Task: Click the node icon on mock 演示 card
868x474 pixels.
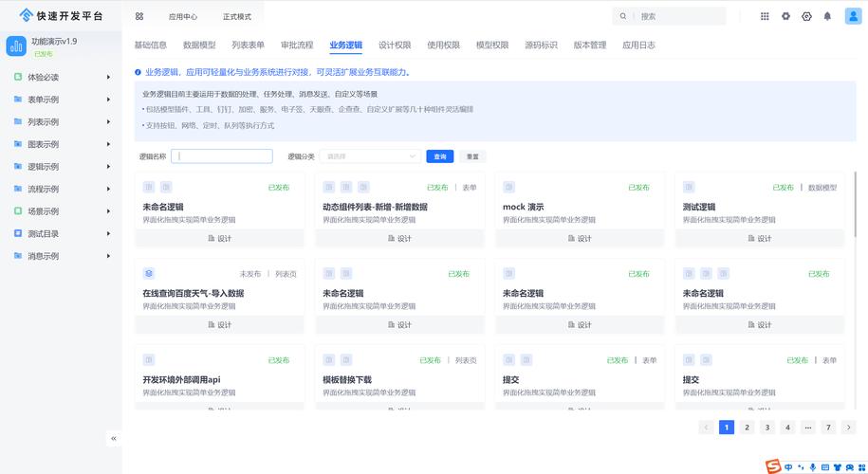Action: coord(508,187)
